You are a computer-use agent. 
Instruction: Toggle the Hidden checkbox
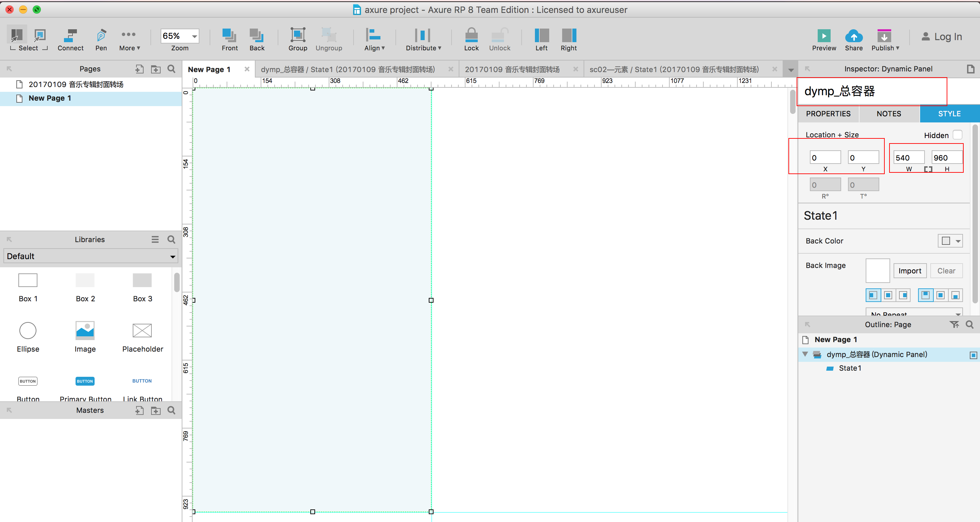pyautogui.click(x=957, y=135)
